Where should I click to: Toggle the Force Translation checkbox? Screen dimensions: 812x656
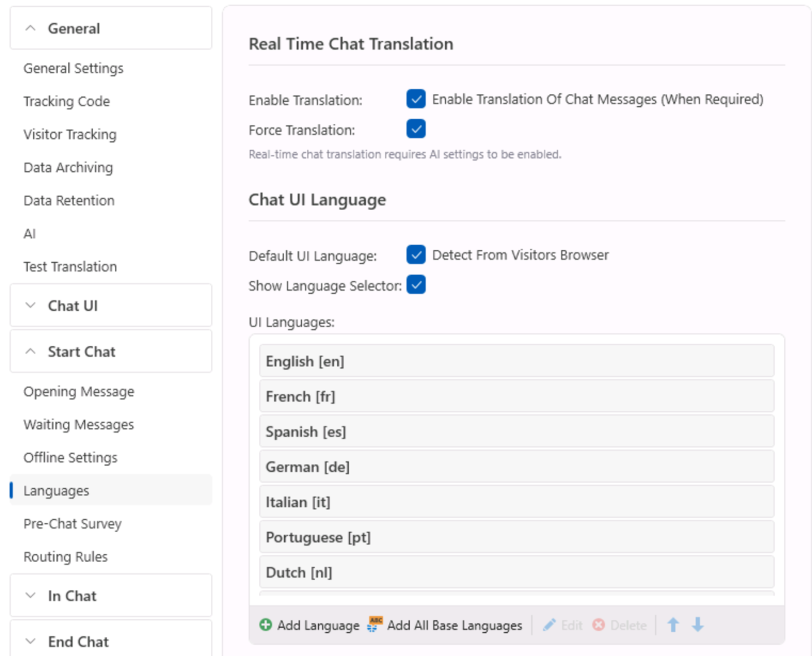416,129
